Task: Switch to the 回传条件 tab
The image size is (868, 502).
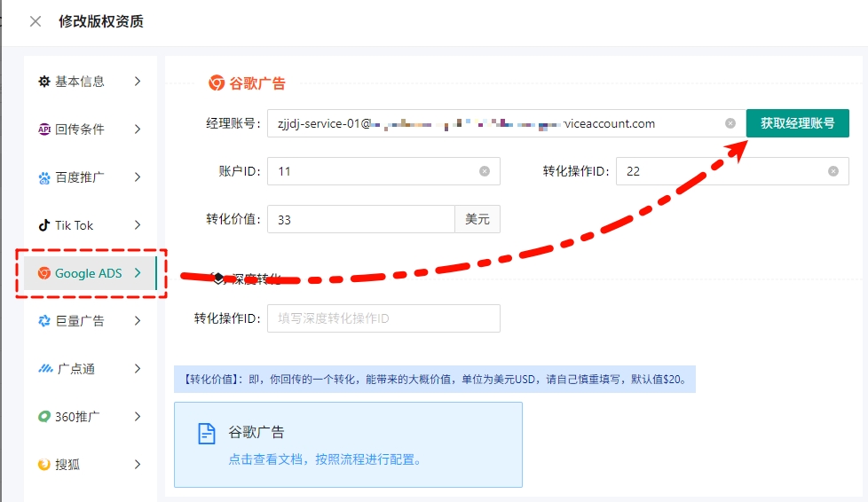Action: coord(80,129)
